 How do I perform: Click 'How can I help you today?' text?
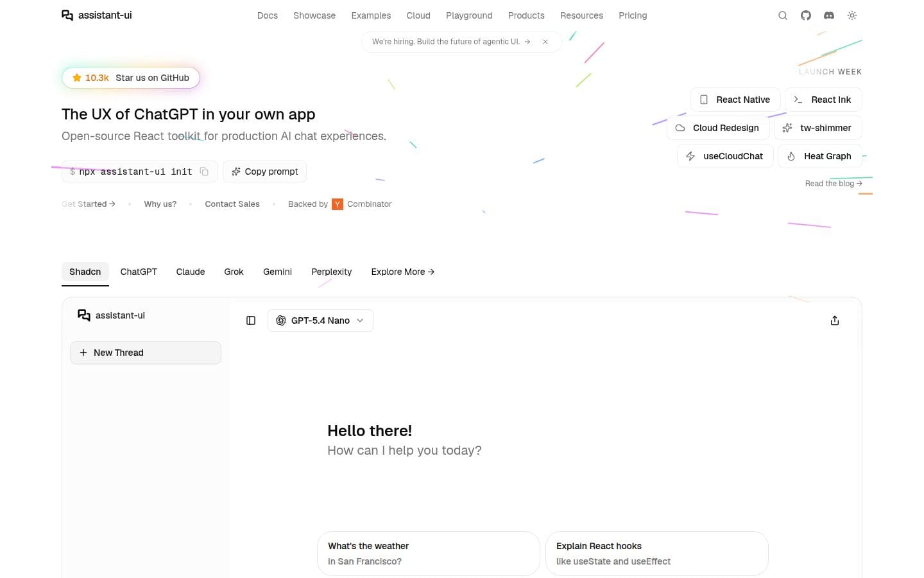[404, 451]
